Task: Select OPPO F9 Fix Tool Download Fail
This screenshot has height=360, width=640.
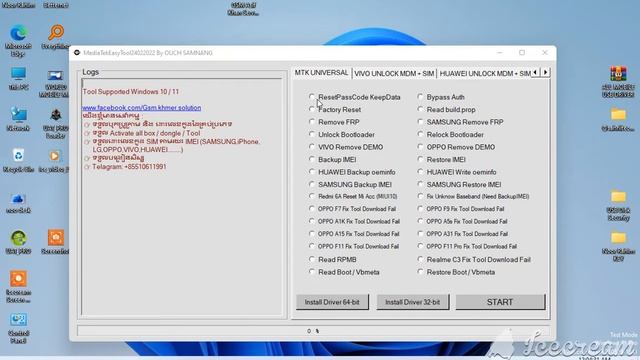Action: click(420, 209)
